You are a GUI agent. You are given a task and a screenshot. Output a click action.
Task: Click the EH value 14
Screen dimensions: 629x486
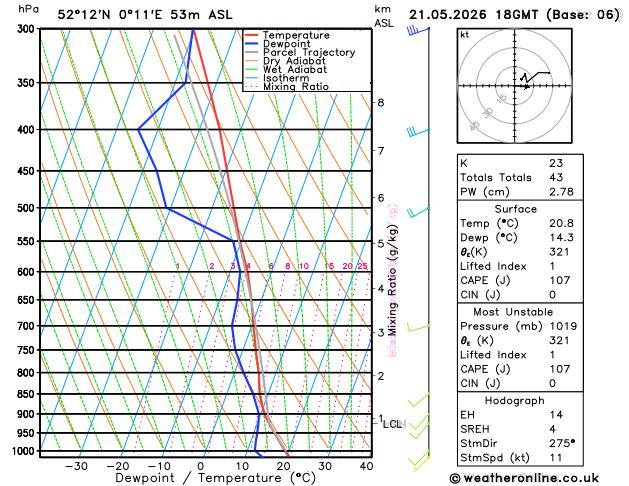[x=556, y=415]
